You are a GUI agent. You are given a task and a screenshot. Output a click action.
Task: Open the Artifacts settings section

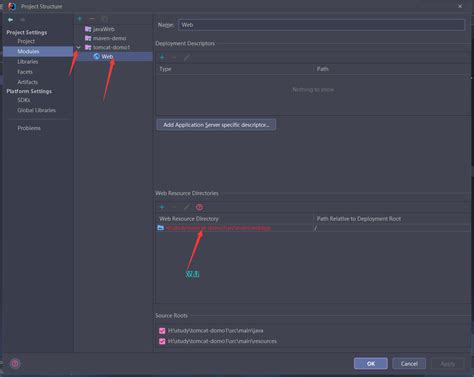click(x=28, y=82)
